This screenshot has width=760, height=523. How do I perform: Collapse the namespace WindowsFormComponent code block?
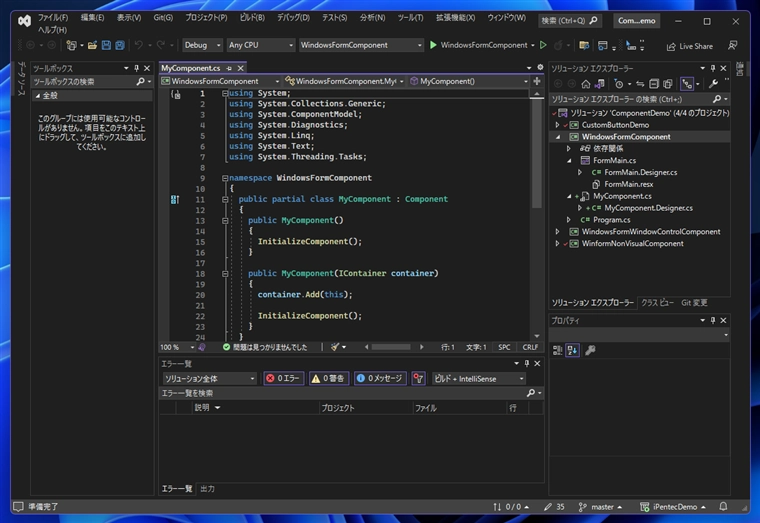[x=225, y=178]
